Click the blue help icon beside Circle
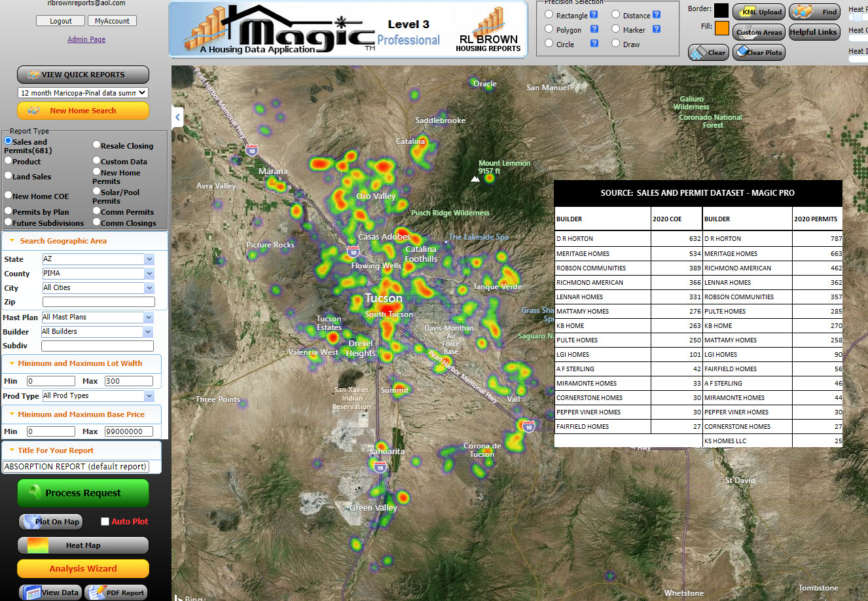Screen dimensions: 868x601 (594, 43)
